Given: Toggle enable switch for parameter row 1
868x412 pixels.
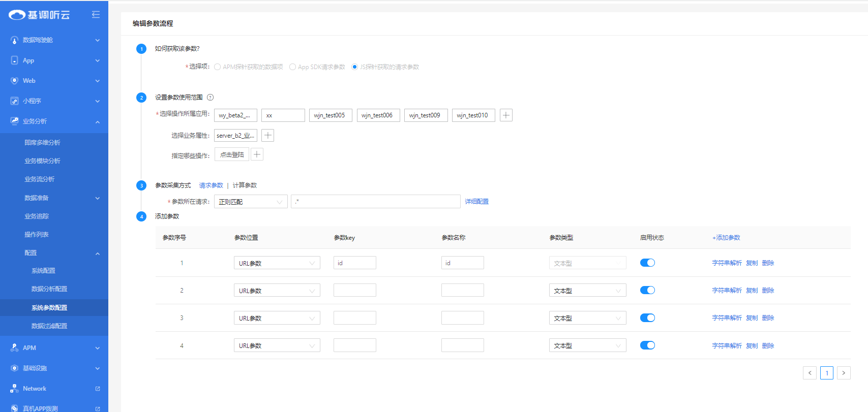Looking at the screenshot, I should click(x=647, y=263).
